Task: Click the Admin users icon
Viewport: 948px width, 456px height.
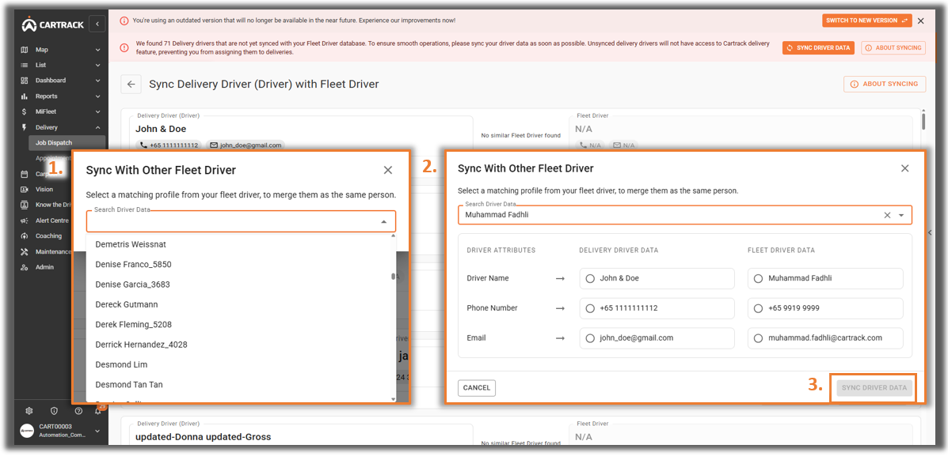Action: 24,267
